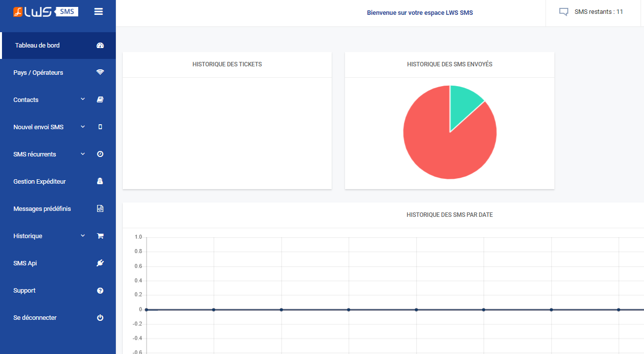Viewport: 644px width, 354px height.
Task: Open Messages prédéfinis menu item
Action: coord(58,209)
